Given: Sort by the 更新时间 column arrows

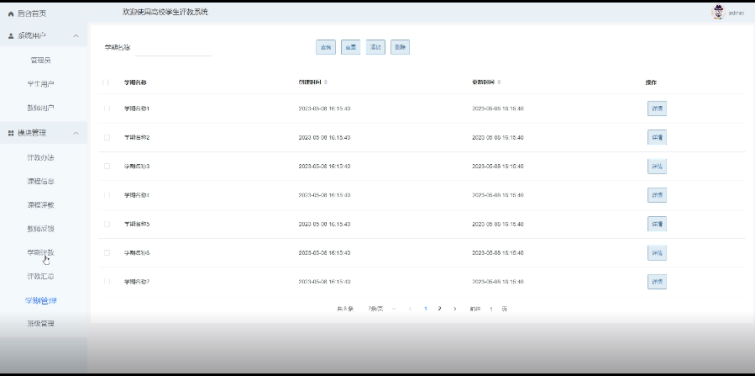Looking at the screenshot, I should 499,82.
